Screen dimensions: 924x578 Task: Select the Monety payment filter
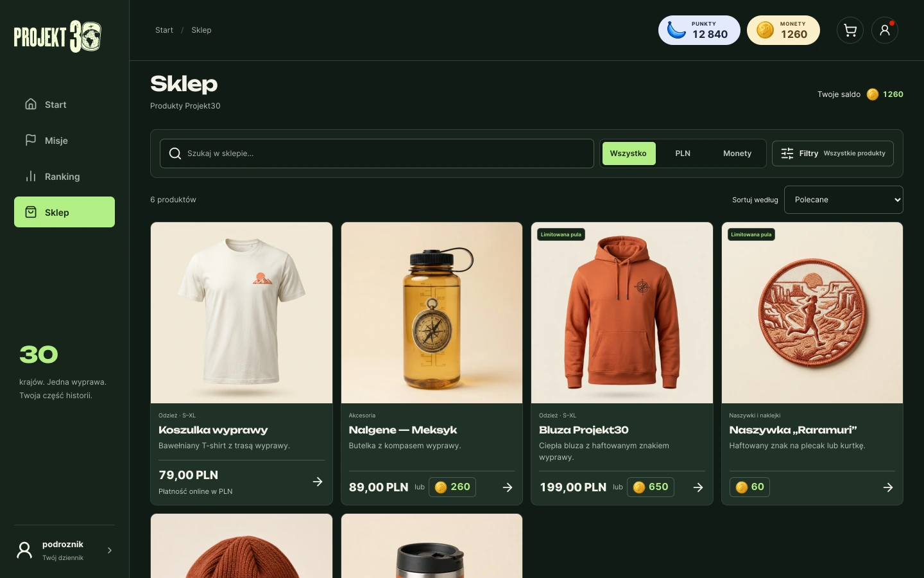(x=737, y=153)
